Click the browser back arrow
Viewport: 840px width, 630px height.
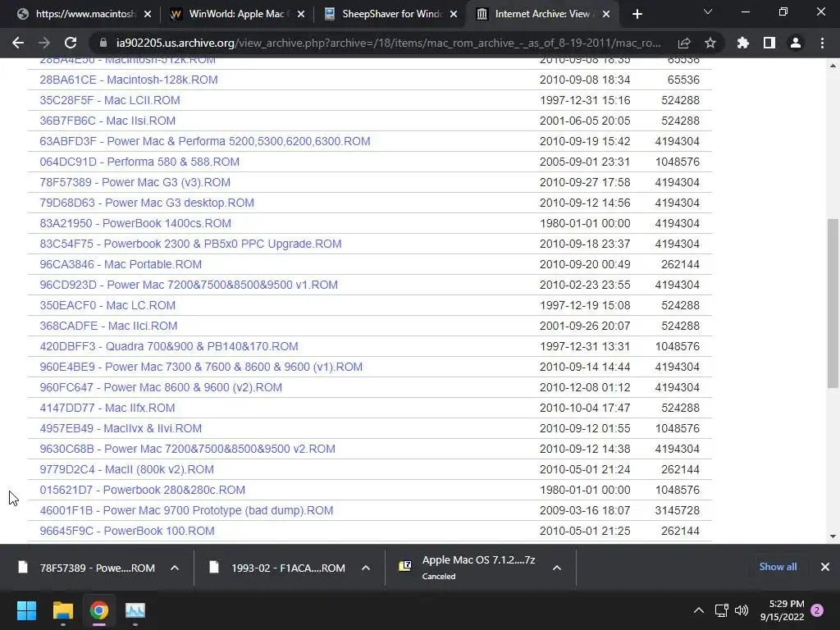[x=18, y=43]
